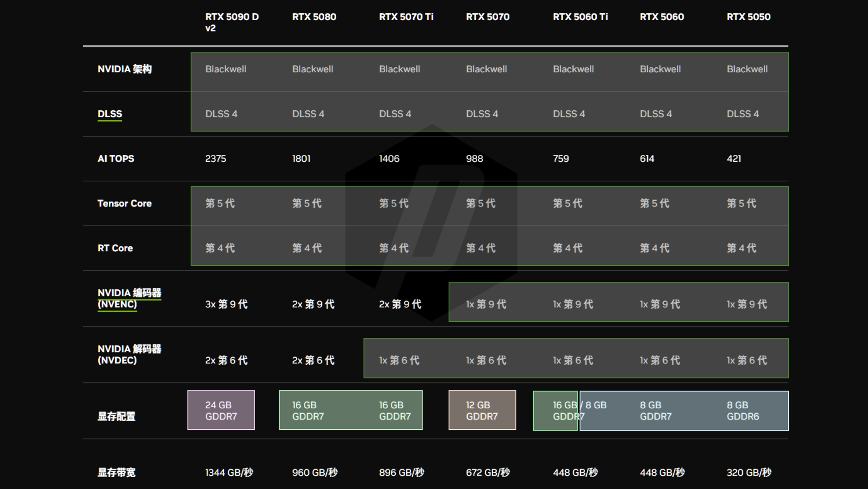Click the RTX 5080 column header
This screenshot has width=868, height=489.
(x=314, y=17)
